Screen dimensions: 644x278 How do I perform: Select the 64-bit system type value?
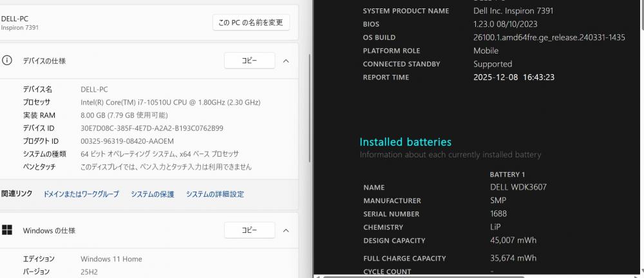pos(160,154)
